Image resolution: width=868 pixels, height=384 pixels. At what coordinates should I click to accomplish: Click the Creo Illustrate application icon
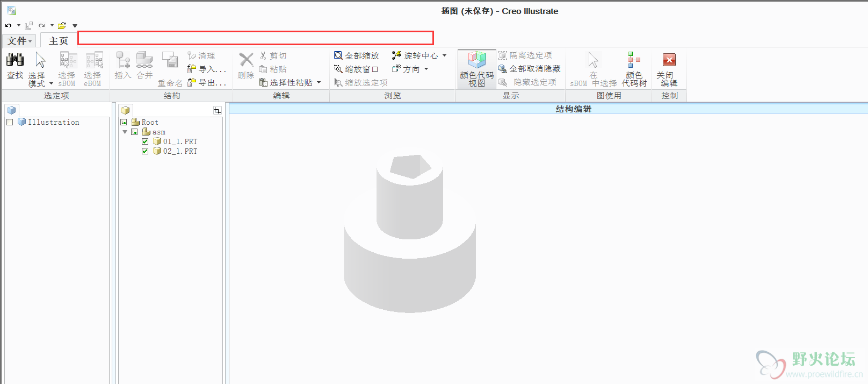click(x=12, y=11)
